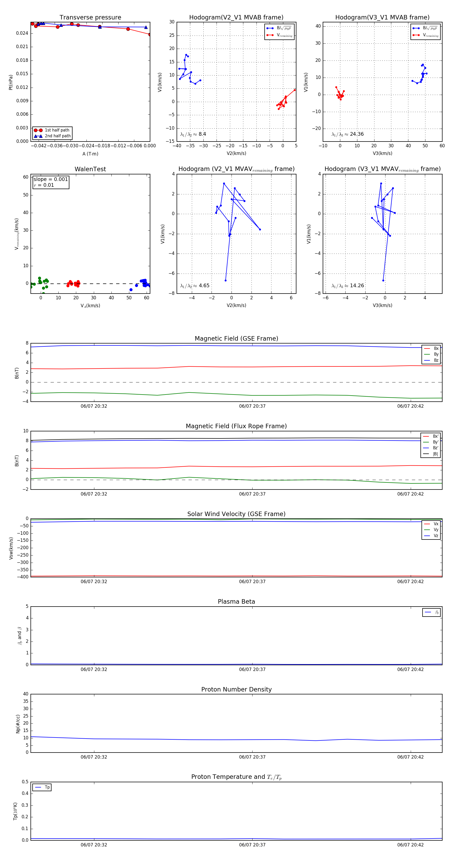Select the "Magnetic Field (GSE Frame)" title
The image size is (473, 868).
pos(236,338)
